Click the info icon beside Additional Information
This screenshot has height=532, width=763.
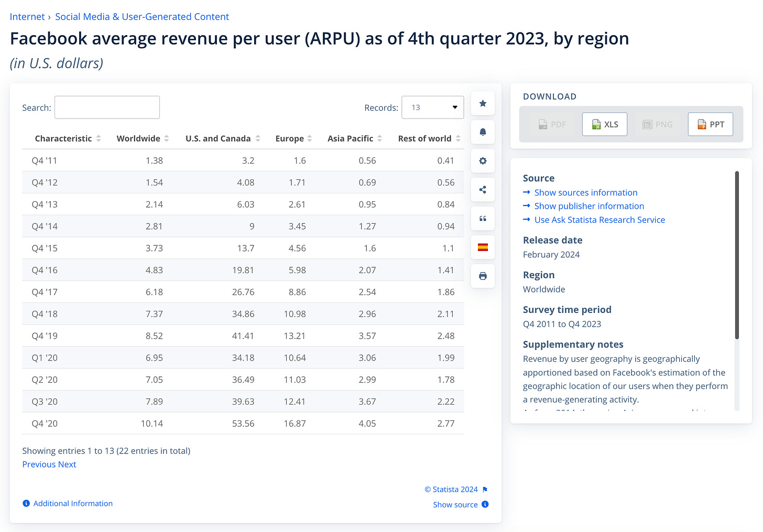[x=26, y=503]
